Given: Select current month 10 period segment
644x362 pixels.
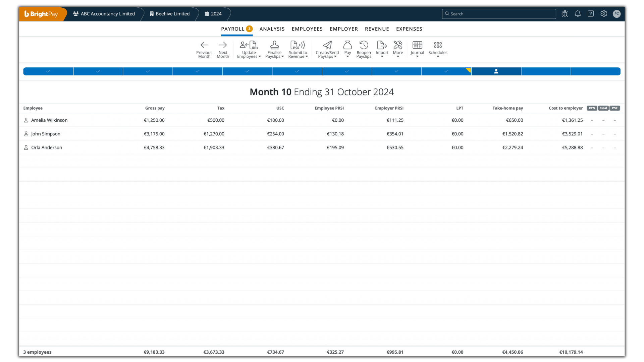Looking at the screenshot, I should 496,71.
